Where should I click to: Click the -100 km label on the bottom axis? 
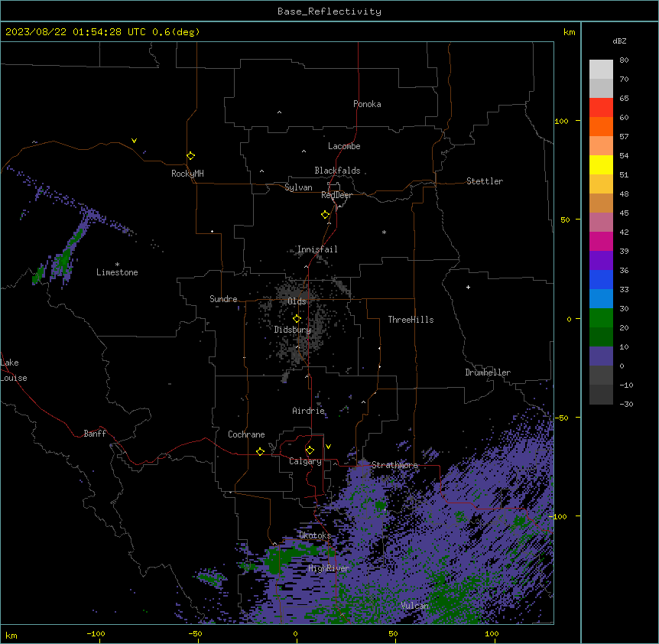[x=96, y=633]
